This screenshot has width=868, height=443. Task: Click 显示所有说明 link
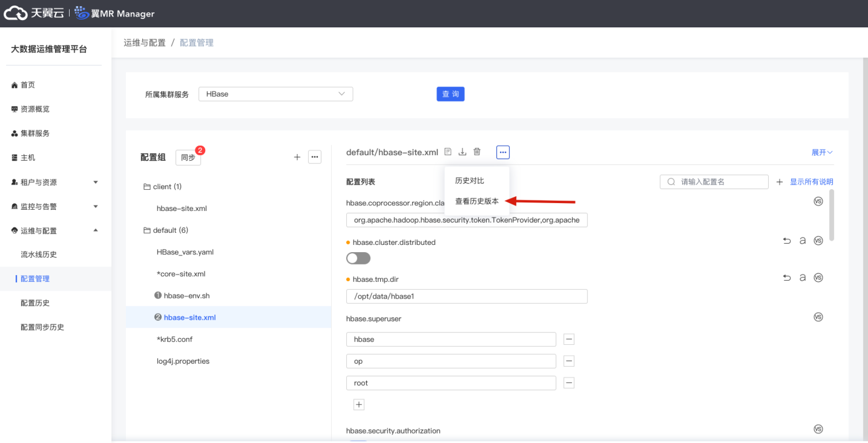[x=812, y=182]
